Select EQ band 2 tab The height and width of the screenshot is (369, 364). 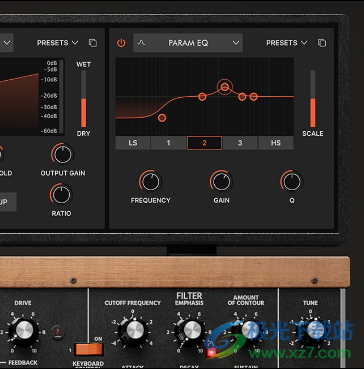click(204, 143)
